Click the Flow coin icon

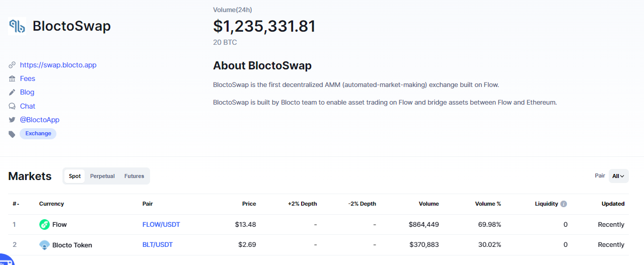44,225
